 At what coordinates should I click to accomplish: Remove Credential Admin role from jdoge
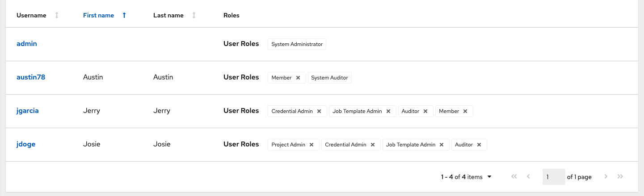point(373,145)
